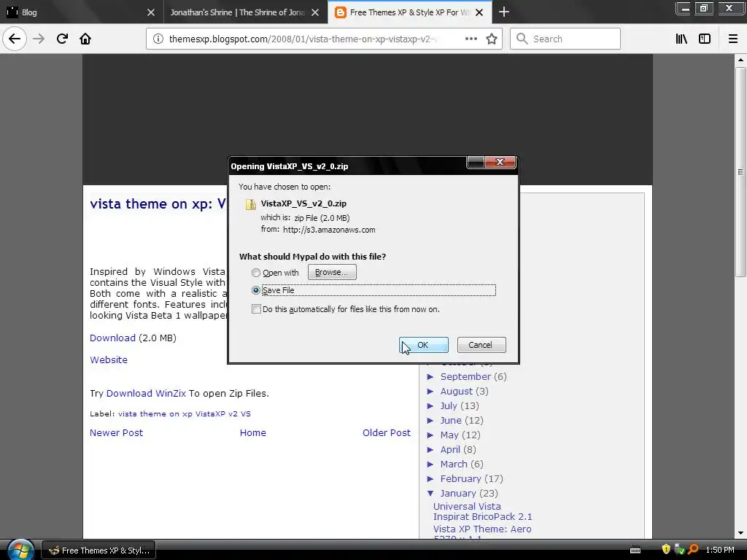
Task: Expand the March archive triangle
Action: [x=430, y=464]
